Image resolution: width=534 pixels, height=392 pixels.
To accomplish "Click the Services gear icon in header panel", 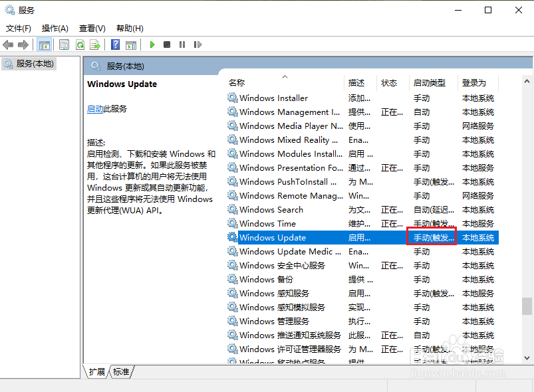I will [x=96, y=66].
